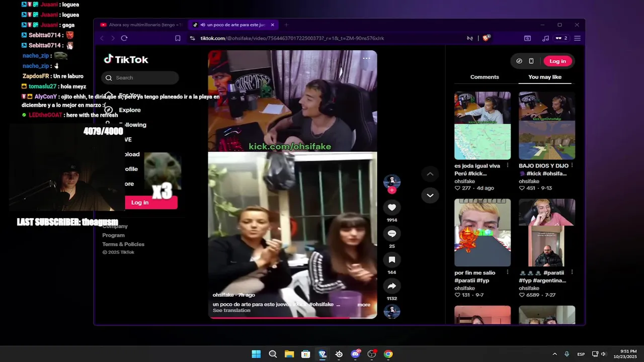Save the video with the bookmark icon
The height and width of the screenshot is (362, 644).
[x=392, y=260]
